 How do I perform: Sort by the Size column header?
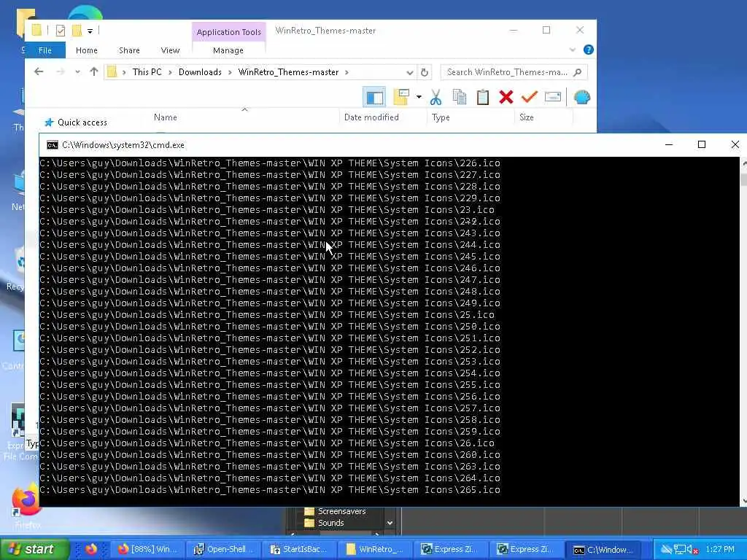pyautogui.click(x=527, y=117)
